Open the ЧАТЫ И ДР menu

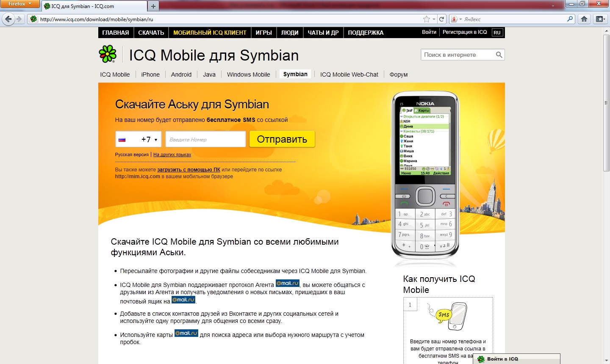pyautogui.click(x=323, y=33)
